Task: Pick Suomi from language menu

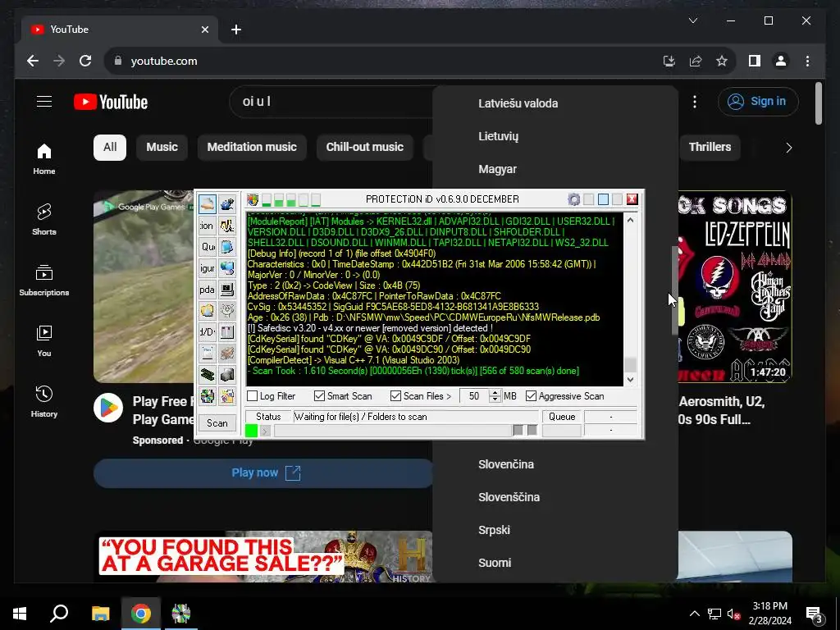Action: pyautogui.click(x=495, y=563)
